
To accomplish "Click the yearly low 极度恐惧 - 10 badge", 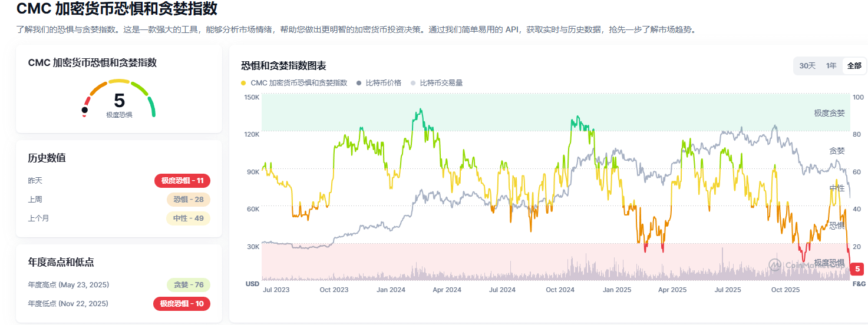I will (x=182, y=304).
